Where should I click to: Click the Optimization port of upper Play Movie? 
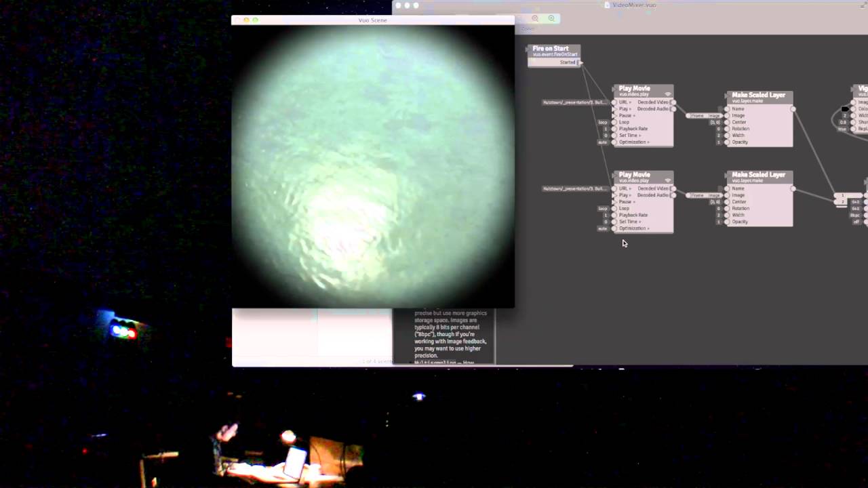614,142
